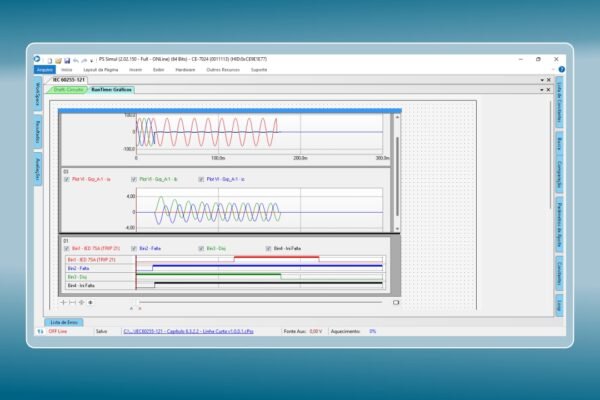This screenshot has height=400, width=600.
Task: Open the Hardware ribbon tab
Action: (x=185, y=70)
